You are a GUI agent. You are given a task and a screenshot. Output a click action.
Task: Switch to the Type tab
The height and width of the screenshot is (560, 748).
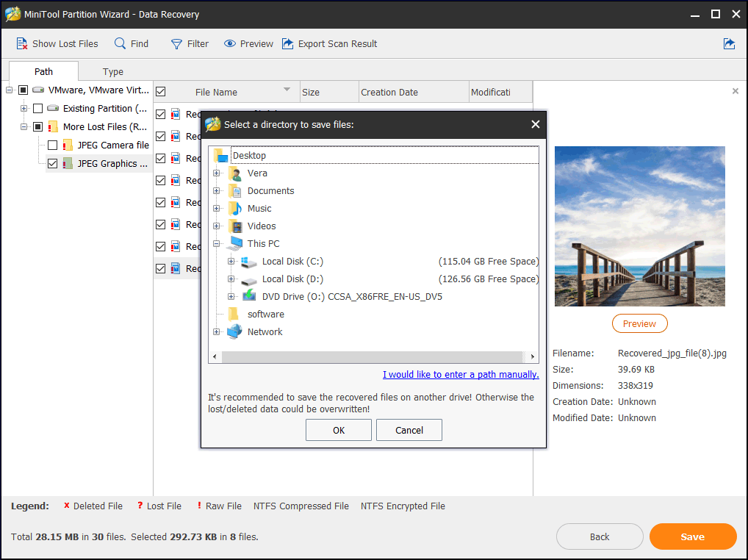pos(113,72)
